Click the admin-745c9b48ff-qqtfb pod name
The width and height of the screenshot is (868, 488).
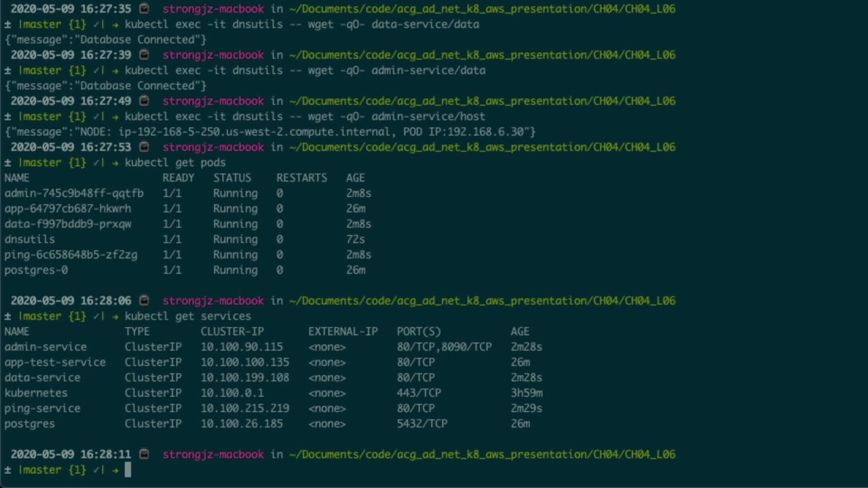(x=74, y=193)
